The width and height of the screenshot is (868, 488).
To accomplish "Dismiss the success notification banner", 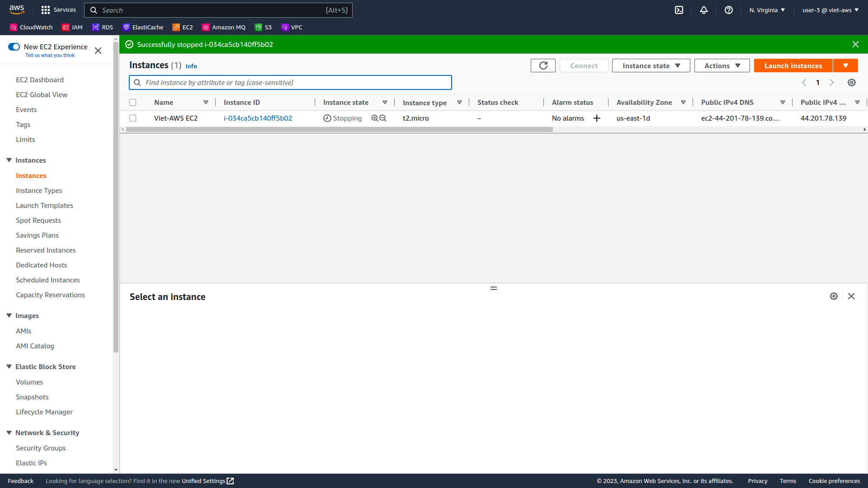I will [855, 44].
